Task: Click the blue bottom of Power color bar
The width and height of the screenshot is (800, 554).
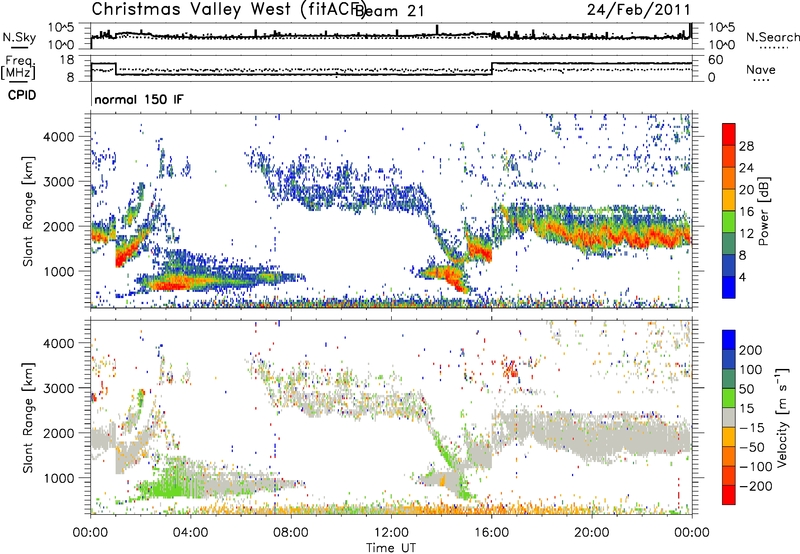Action: coord(729,288)
